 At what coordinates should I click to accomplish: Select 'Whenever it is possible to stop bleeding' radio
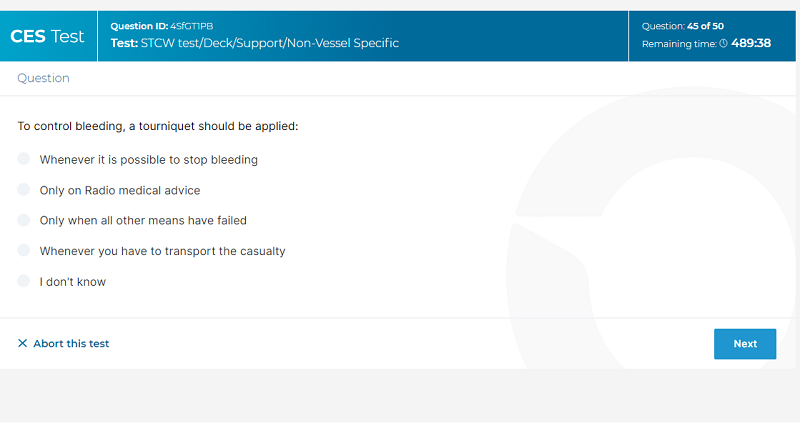23,159
